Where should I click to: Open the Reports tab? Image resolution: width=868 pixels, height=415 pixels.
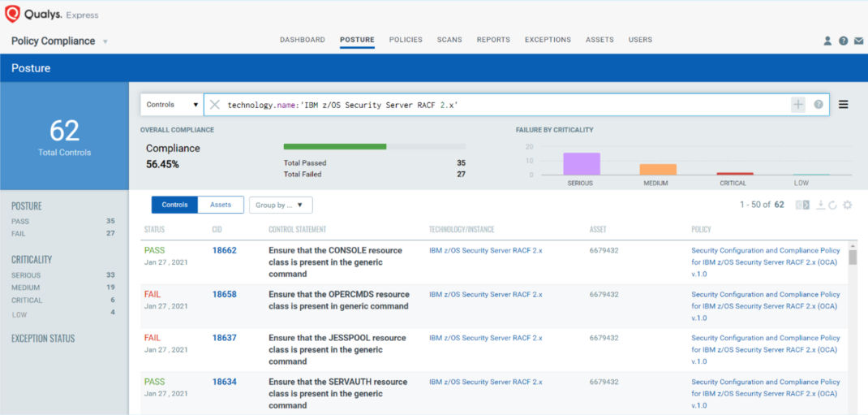493,40
